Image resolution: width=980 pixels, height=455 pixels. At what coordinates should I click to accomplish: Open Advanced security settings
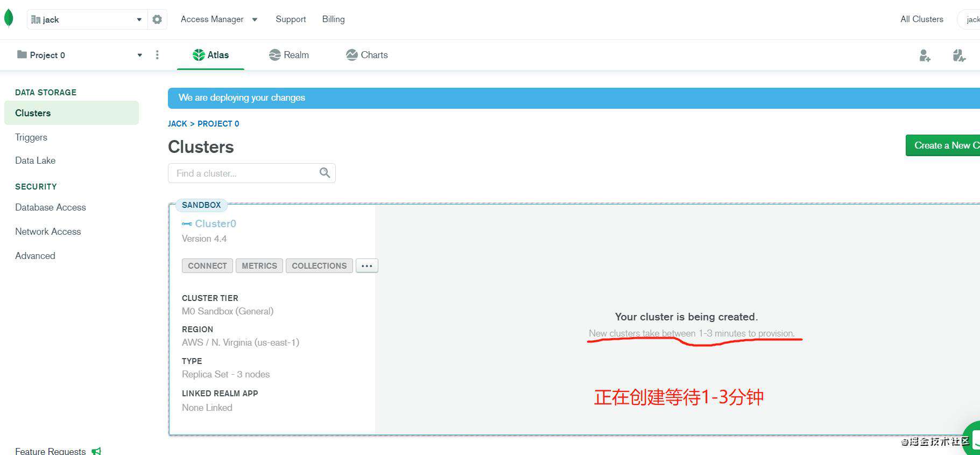click(35, 256)
